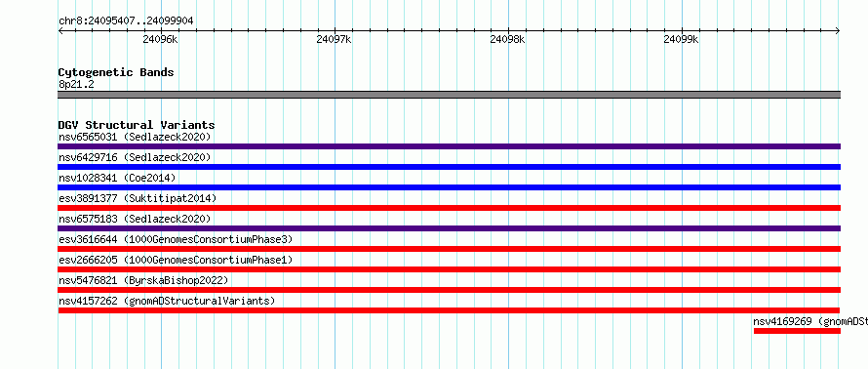Click the Cytogenetic Bands track title
The height and width of the screenshot is (369, 868).
116,72
